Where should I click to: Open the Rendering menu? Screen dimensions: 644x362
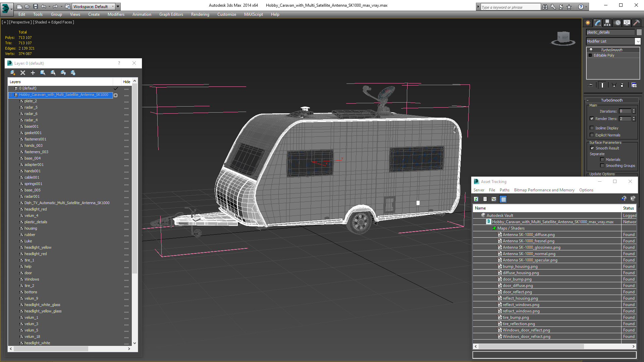(x=200, y=14)
